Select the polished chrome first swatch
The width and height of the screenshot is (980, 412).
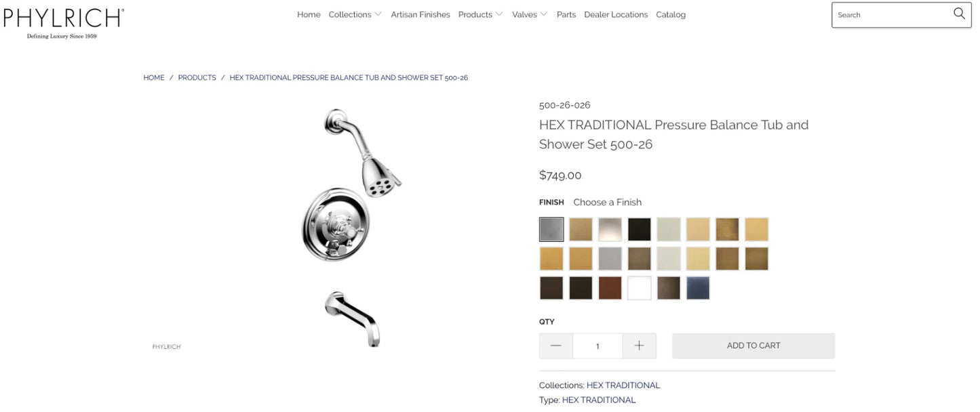[551, 230]
